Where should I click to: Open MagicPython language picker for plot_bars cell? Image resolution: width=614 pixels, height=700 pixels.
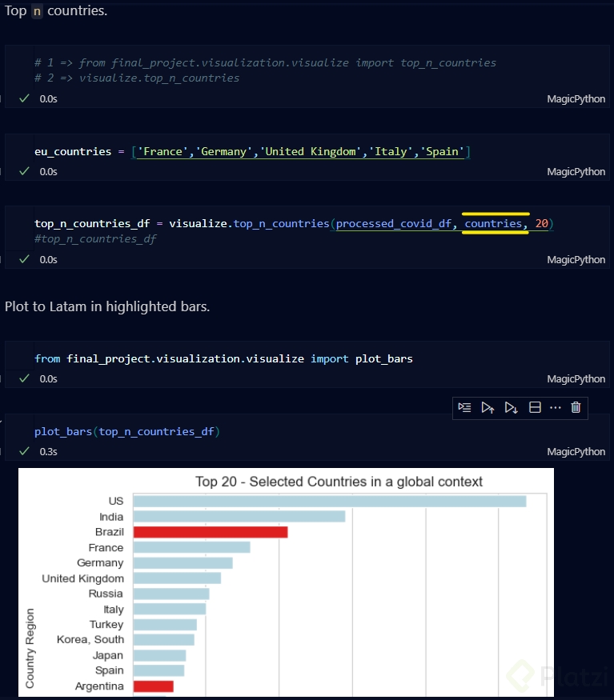click(576, 451)
